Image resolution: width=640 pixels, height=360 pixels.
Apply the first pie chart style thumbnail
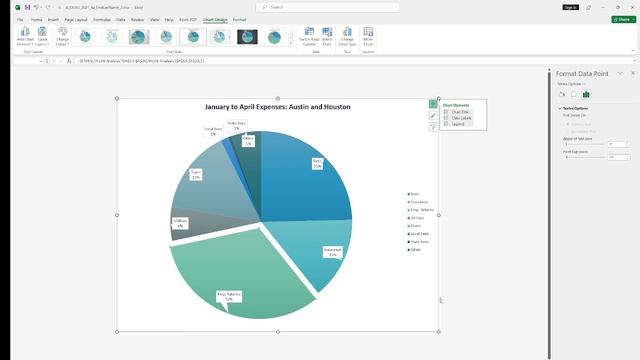(85, 37)
